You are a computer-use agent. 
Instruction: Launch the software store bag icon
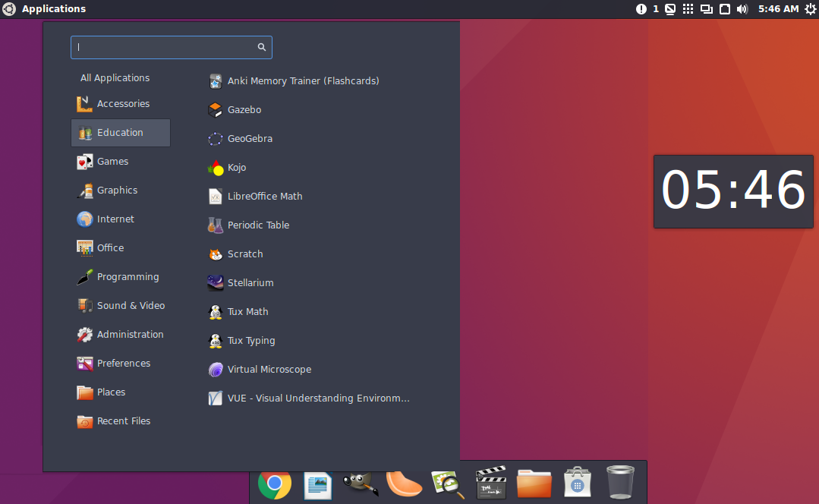pos(577,482)
